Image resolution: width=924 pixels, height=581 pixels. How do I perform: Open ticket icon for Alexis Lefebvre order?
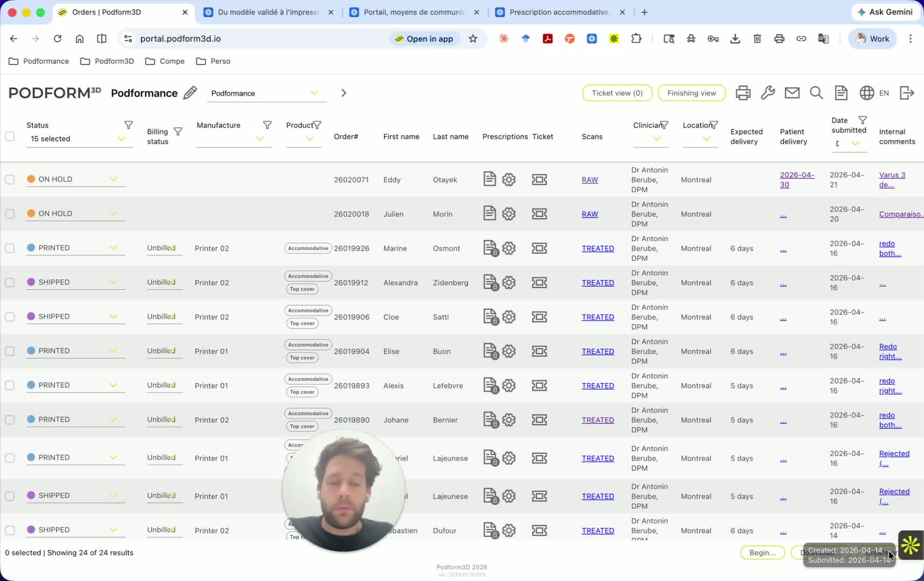[539, 386]
